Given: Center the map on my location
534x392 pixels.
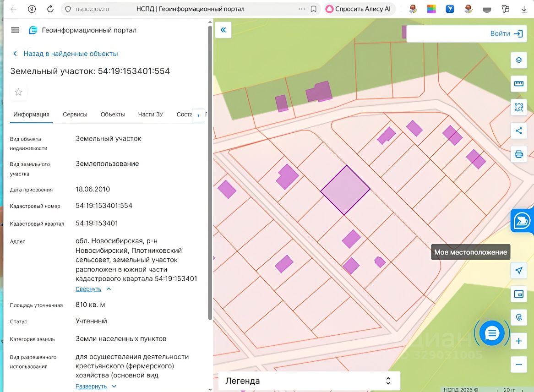Looking at the screenshot, I should pos(518,271).
